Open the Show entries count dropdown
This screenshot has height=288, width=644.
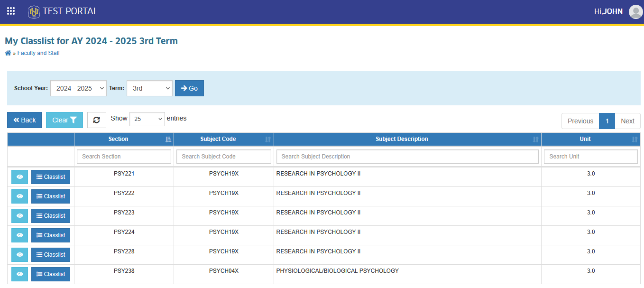point(147,119)
